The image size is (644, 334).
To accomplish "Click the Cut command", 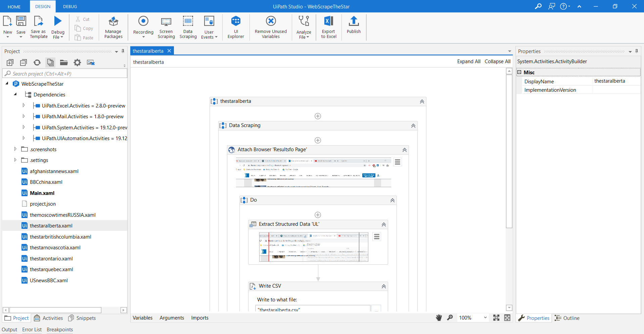I will pos(83,19).
